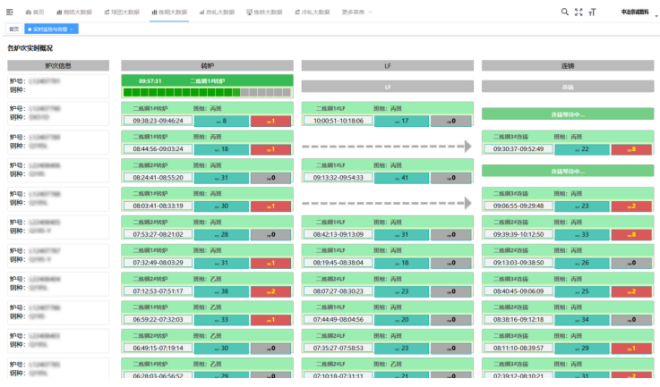Open teal count 33 beside 09:39:39-10:12:50

[x=582, y=235]
